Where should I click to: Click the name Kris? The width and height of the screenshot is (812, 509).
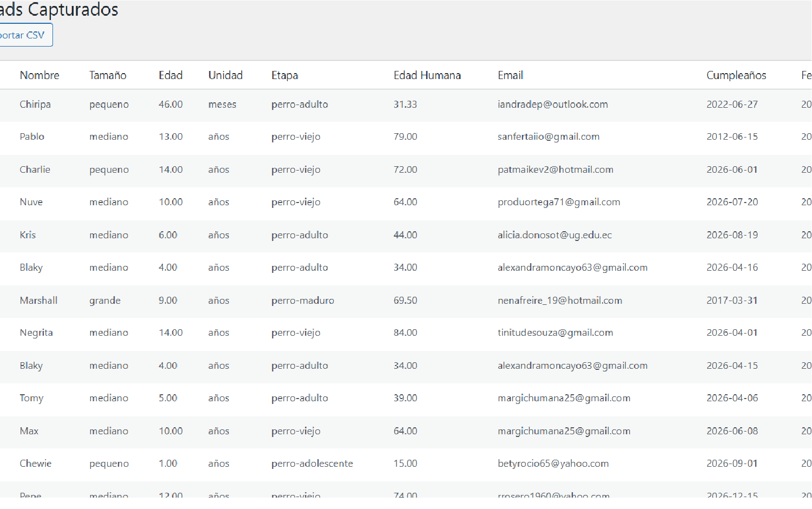28,235
